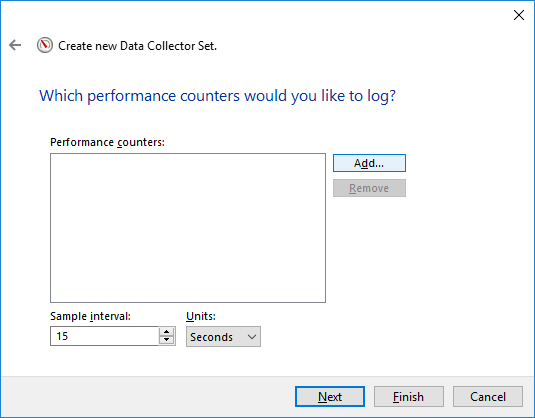Focus the Sample interval input field
Viewport: 535px width, 418px height.
coord(104,336)
